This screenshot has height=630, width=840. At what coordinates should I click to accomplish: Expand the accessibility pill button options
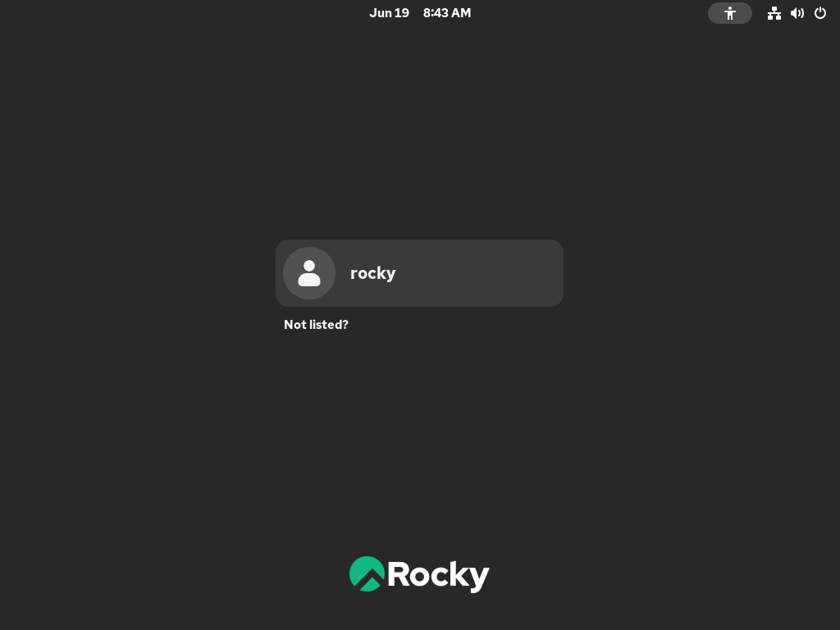point(729,13)
